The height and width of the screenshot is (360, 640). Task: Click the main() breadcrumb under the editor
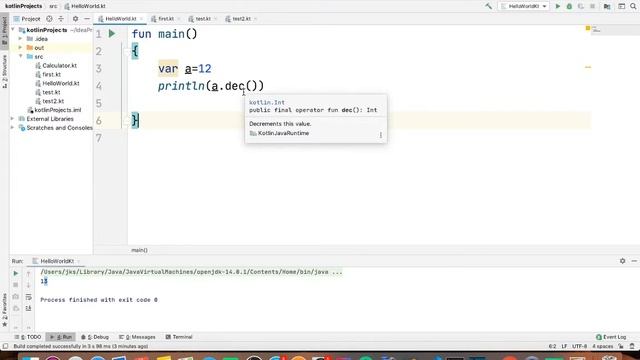pos(139,250)
